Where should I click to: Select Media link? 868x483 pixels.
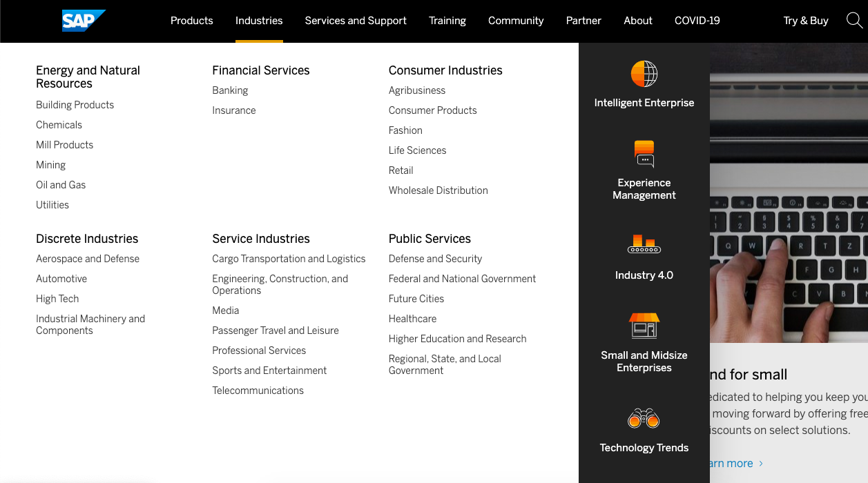(x=226, y=310)
